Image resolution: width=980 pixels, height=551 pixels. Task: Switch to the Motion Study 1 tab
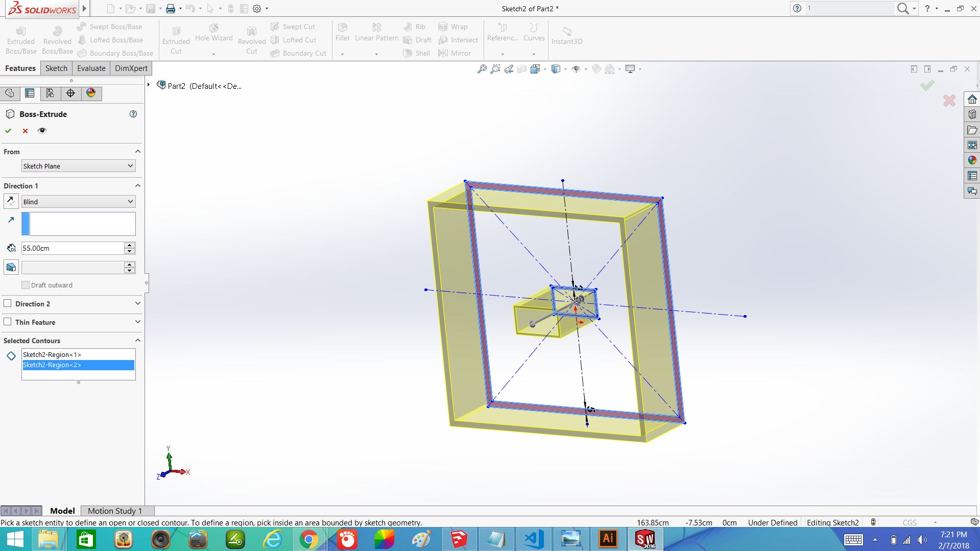pos(115,511)
